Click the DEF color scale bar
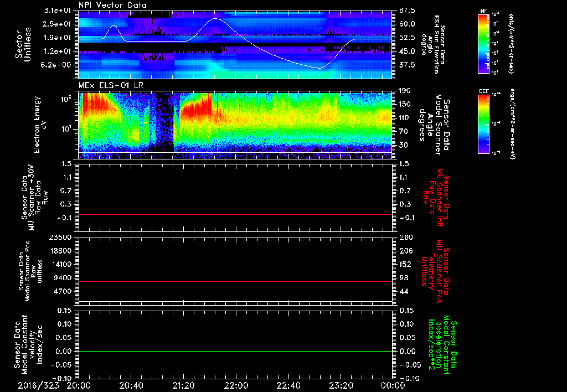The width and height of the screenshot is (567, 392). pyautogui.click(x=483, y=124)
